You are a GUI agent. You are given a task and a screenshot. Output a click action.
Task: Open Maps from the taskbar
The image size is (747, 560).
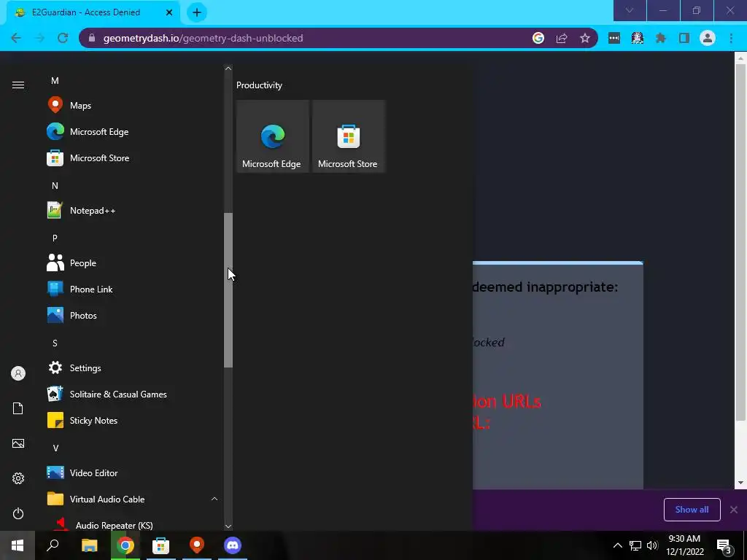[x=197, y=545]
